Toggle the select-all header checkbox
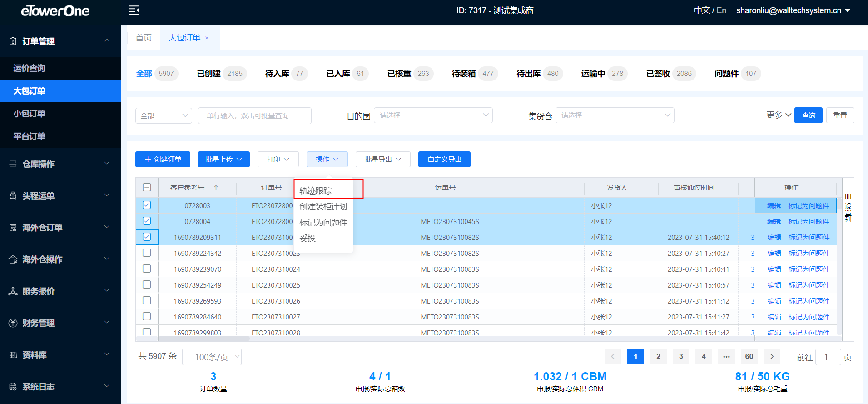Viewport: 868px width, 404px height. tap(147, 187)
